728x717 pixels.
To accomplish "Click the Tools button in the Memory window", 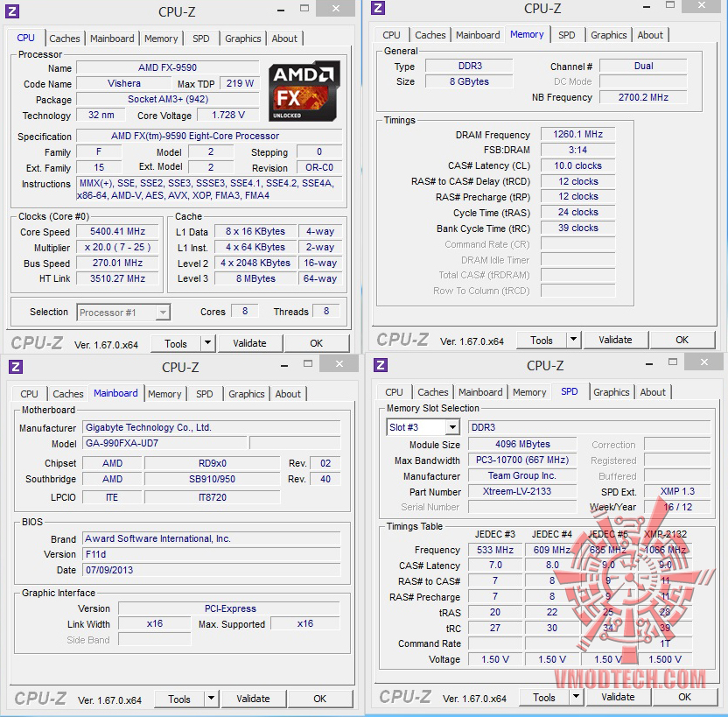I will (x=542, y=340).
